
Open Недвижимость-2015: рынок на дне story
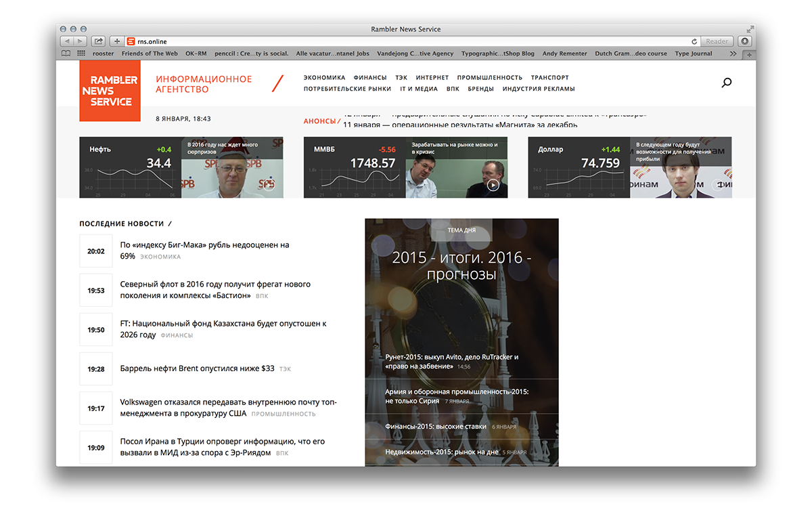[x=442, y=452]
